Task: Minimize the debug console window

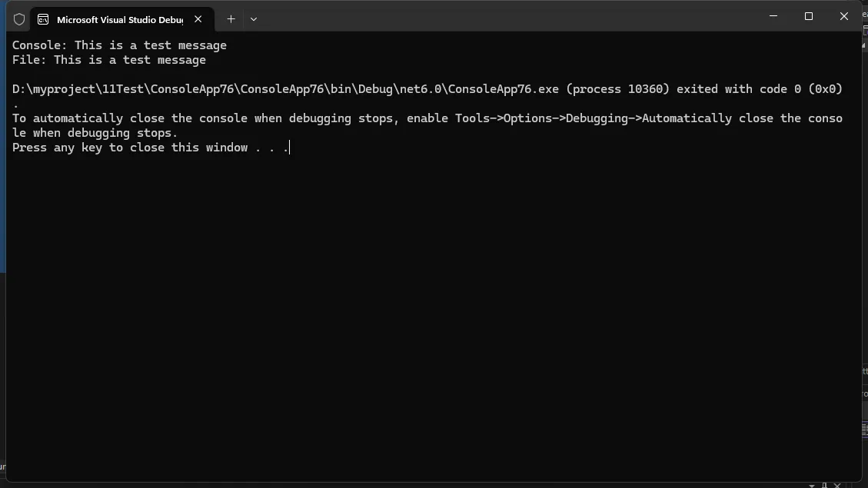Action: [773, 16]
